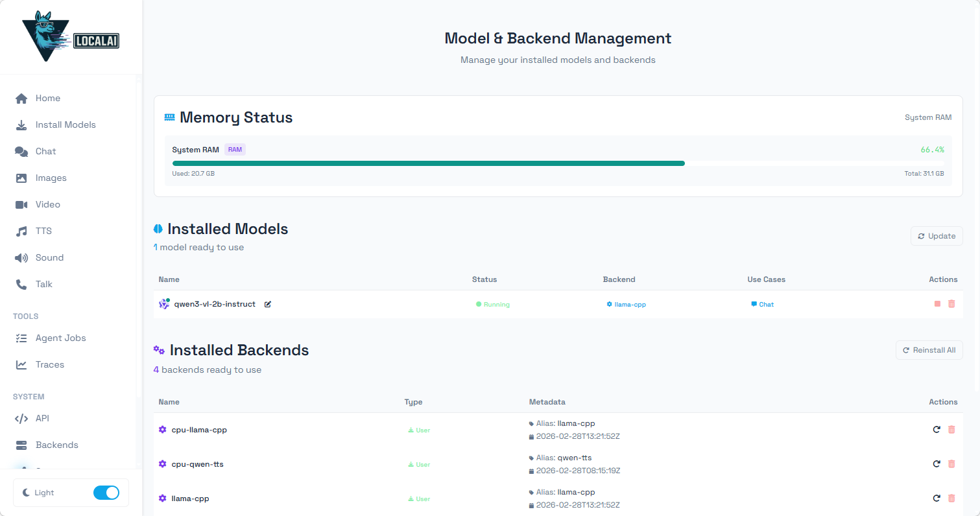Click the Update button for installed models
The width and height of the screenshot is (980, 516).
937,236
